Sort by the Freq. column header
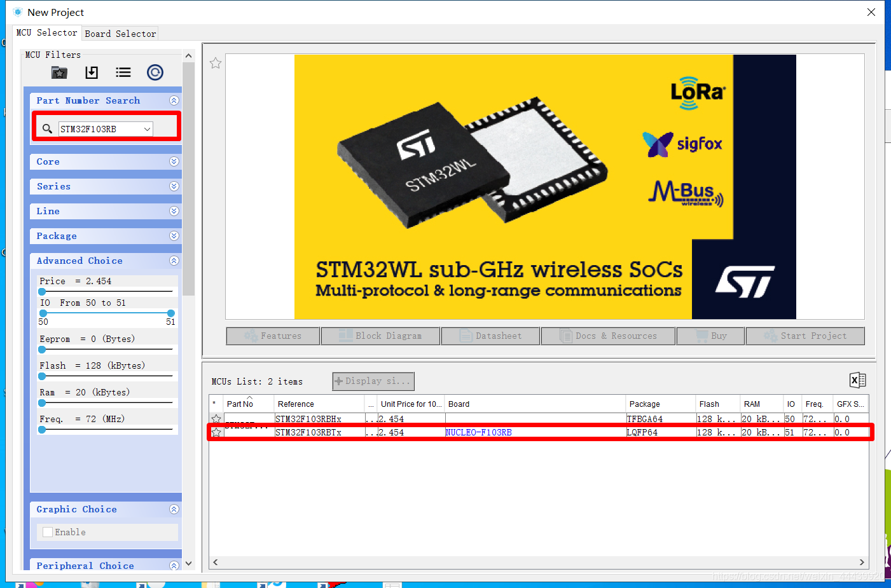This screenshot has height=588, width=891. [817, 404]
